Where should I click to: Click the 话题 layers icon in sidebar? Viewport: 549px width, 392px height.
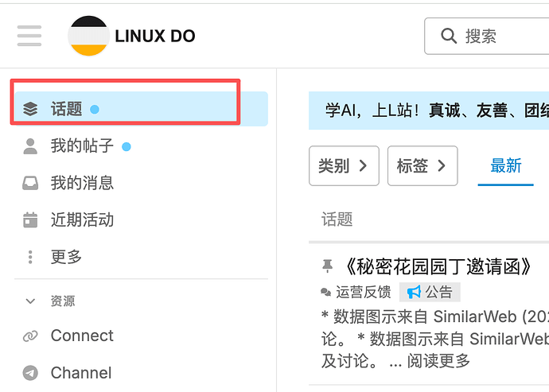[x=30, y=109]
